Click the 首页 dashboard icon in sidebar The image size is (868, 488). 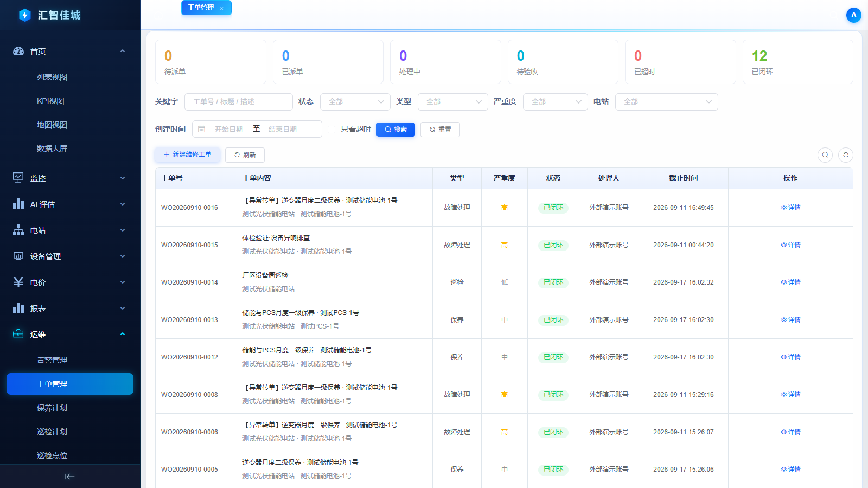pos(18,51)
